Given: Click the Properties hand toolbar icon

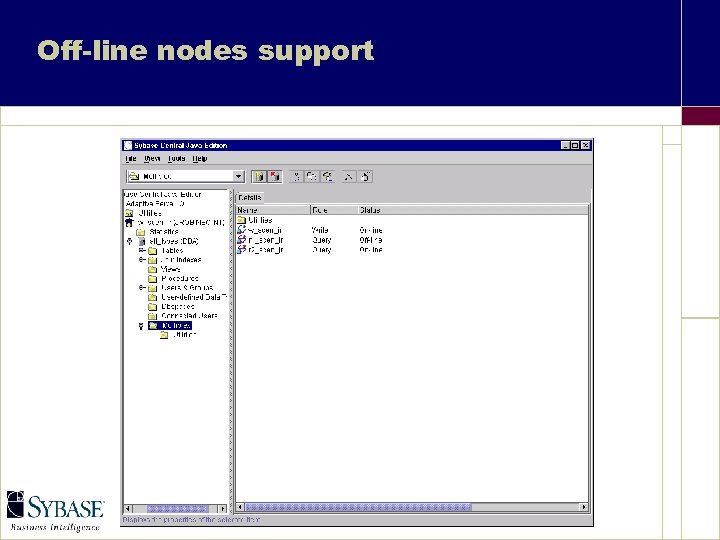Looking at the screenshot, I should pos(366,177).
